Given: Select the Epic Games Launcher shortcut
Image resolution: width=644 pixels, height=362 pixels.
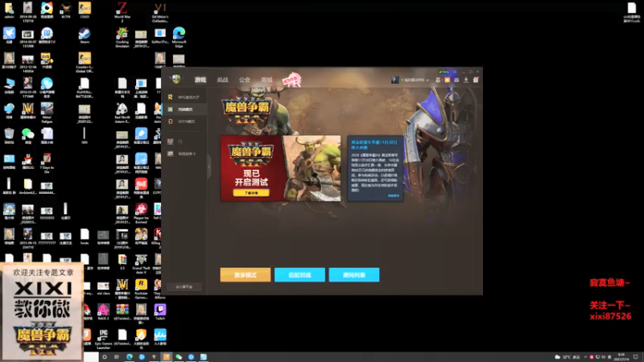Looking at the screenshot, I should point(104,339).
